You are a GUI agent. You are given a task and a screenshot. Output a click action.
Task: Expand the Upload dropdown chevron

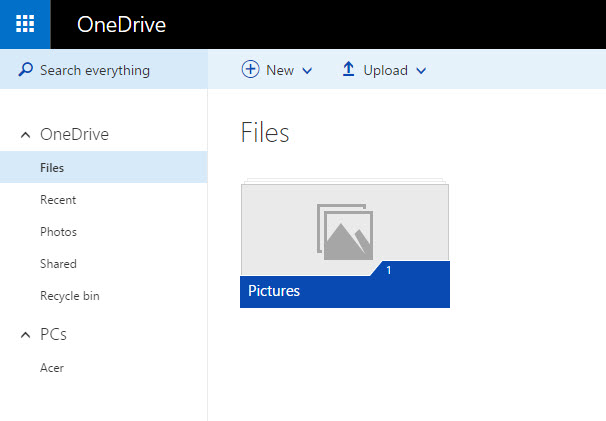pos(421,71)
